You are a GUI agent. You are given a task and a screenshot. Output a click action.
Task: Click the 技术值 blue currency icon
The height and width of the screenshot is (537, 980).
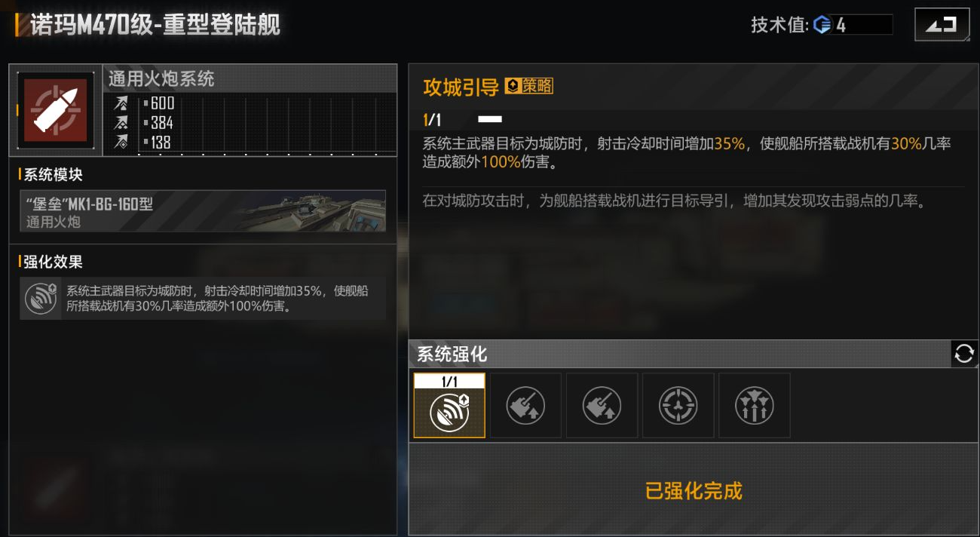click(822, 25)
